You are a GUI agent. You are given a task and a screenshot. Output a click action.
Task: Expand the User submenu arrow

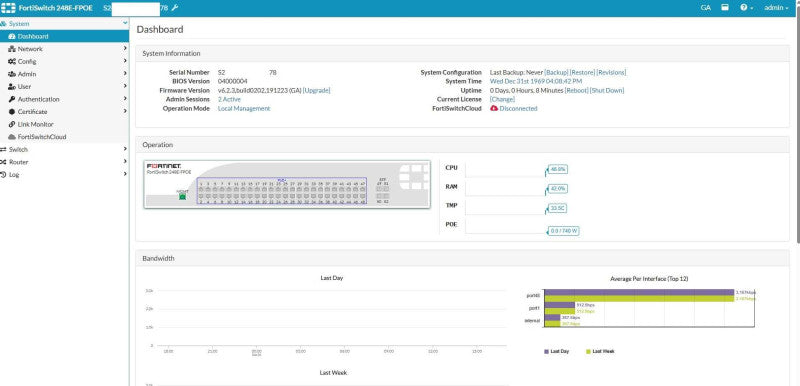[125, 86]
